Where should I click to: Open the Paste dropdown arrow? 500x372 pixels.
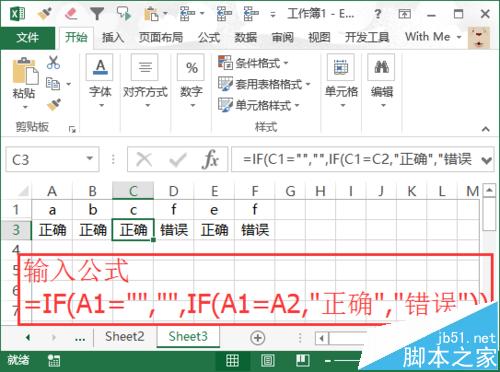(x=25, y=107)
